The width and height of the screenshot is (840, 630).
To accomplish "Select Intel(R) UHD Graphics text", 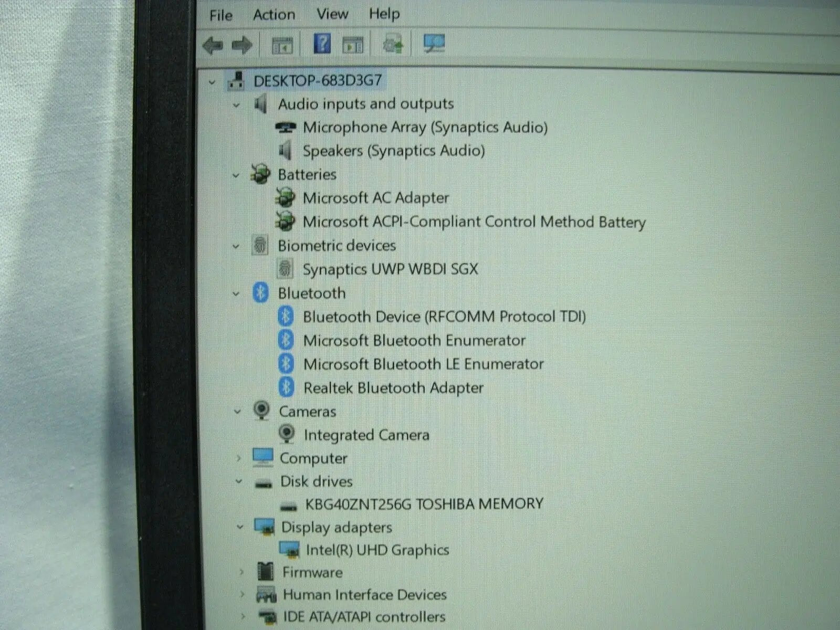I will pos(377,550).
